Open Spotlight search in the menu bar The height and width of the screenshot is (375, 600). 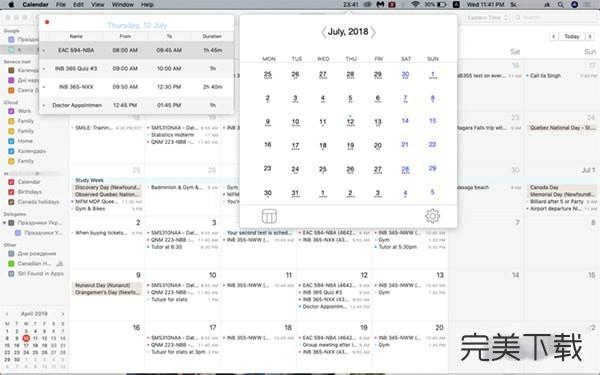tap(561, 5)
